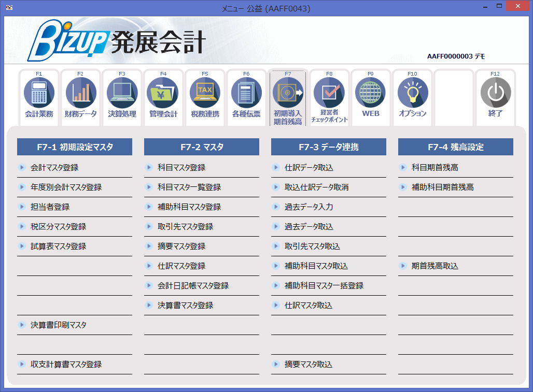Select the 税務連携 (F5) tax linkage icon
Image resolution: width=533 pixels, height=392 pixels.
(x=205, y=97)
